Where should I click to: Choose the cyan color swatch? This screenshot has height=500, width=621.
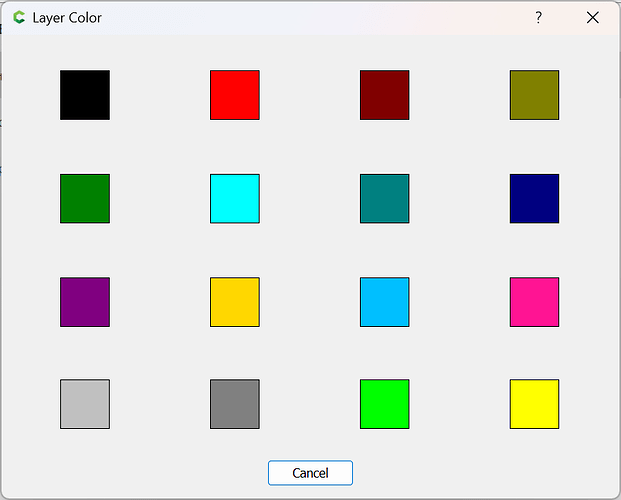coord(235,198)
